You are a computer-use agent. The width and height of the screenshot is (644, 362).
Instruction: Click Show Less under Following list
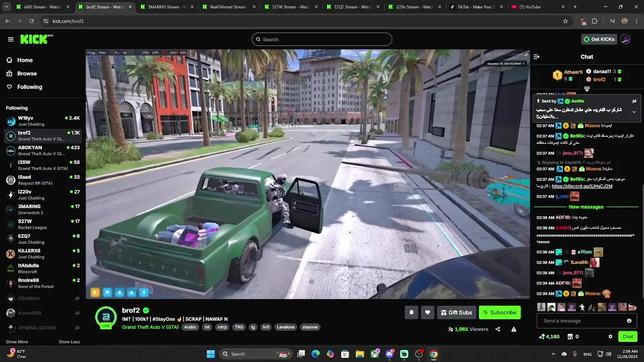point(69,342)
